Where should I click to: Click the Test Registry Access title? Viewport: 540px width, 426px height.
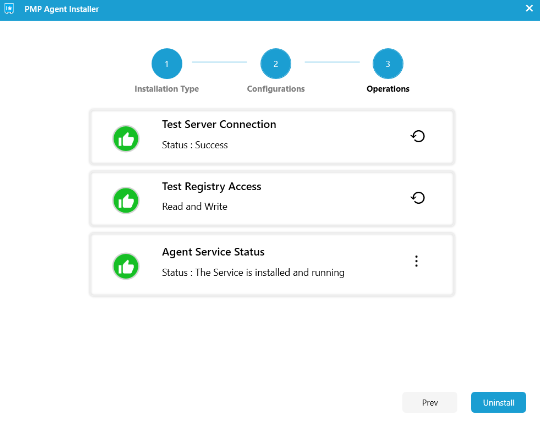pos(211,186)
